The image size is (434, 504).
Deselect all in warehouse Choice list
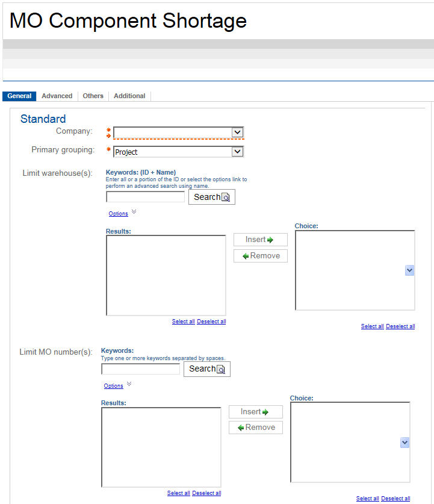pos(400,326)
